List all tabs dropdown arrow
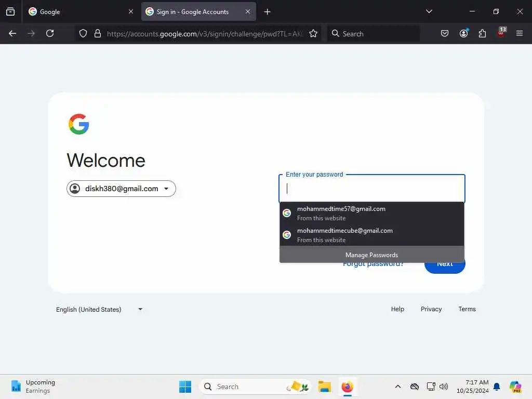Image resolution: width=532 pixels, height=399 pixels. (429, 11)
